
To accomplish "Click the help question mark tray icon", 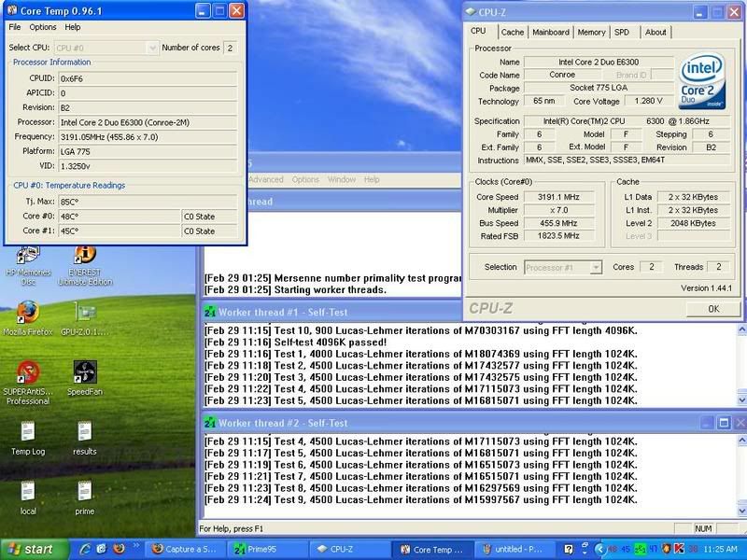I will pos(569,550).
